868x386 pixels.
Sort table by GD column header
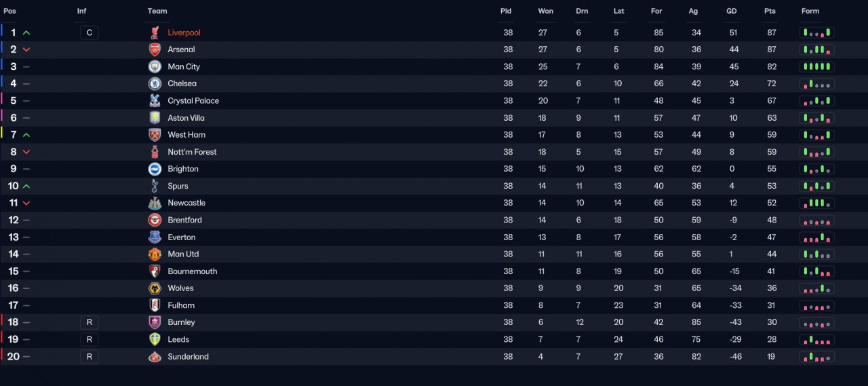(732, 11)
